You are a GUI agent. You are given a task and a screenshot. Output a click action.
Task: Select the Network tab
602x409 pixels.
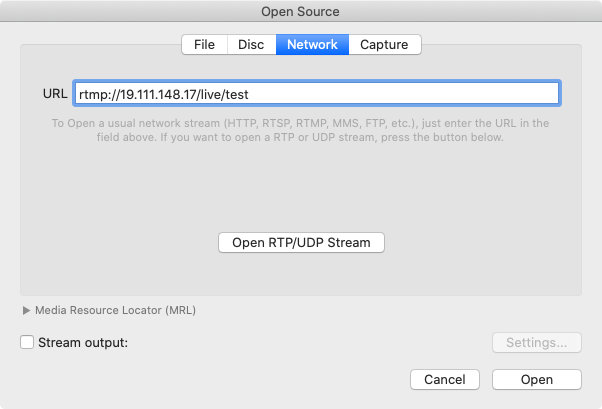click(312, 44)
